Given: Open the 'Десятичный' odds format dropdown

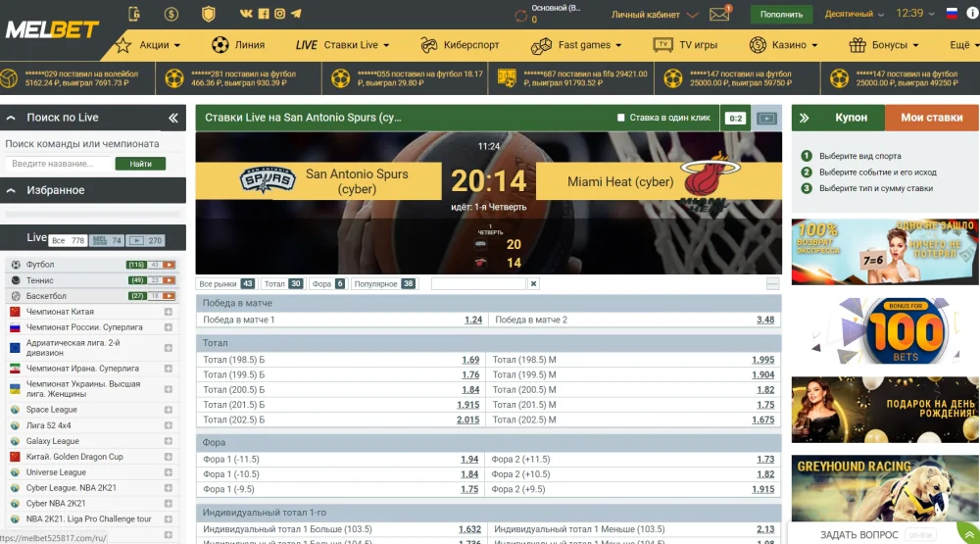Looking at the screenshot, I should click(855, 15).
